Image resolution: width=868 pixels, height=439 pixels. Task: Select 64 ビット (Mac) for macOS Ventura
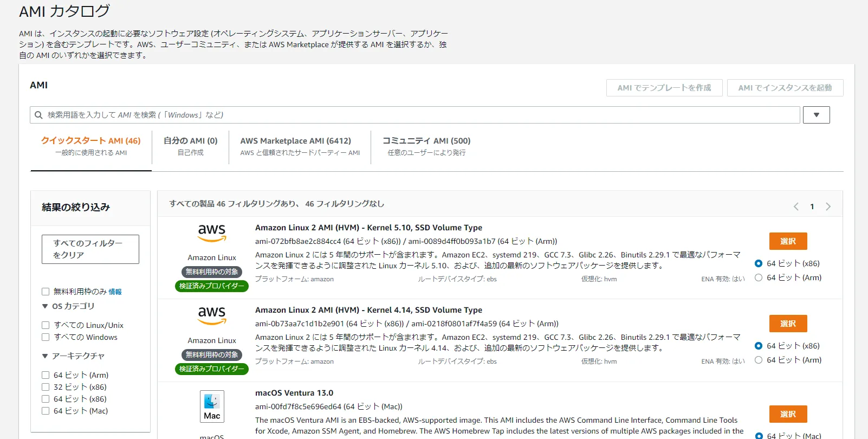(x=759, y=436)
